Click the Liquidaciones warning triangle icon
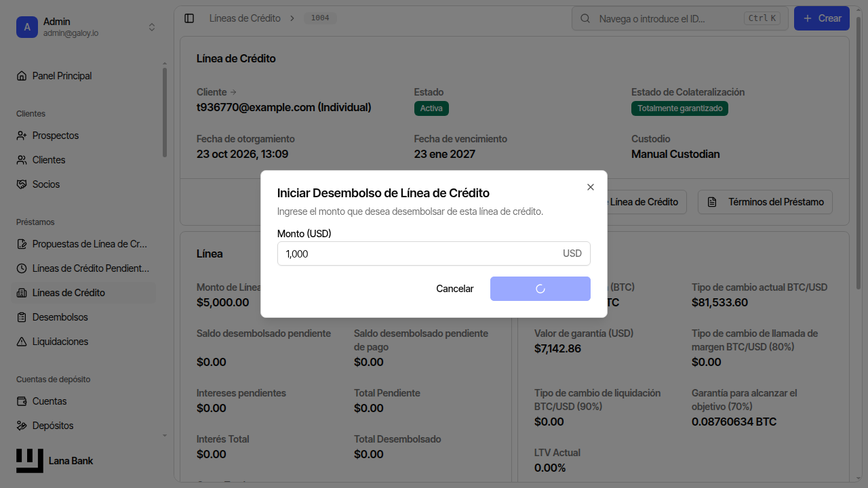The width and height of the screenshot is (868, 488). tap(22, 342)
